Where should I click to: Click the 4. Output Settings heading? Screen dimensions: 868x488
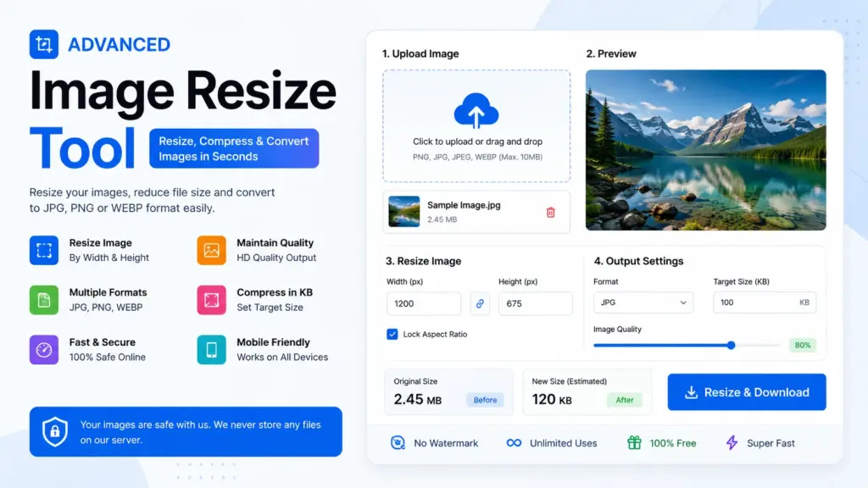[x=638, y=261]
